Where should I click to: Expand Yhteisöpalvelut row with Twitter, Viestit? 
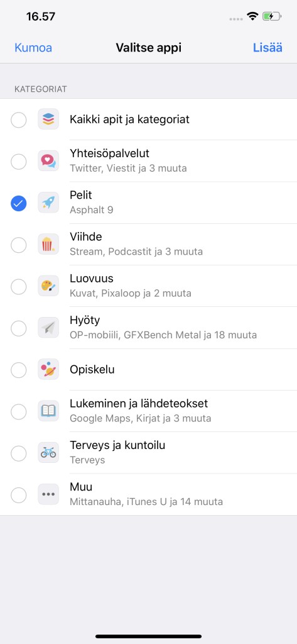pyautogui.click(x=148, y=160)
